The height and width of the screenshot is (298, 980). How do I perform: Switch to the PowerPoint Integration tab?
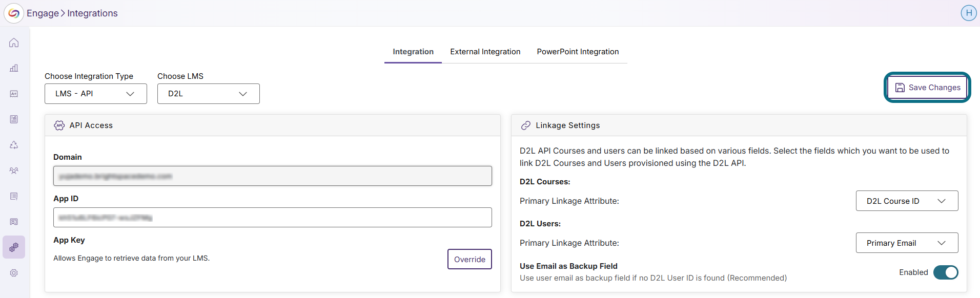(578, 52)
